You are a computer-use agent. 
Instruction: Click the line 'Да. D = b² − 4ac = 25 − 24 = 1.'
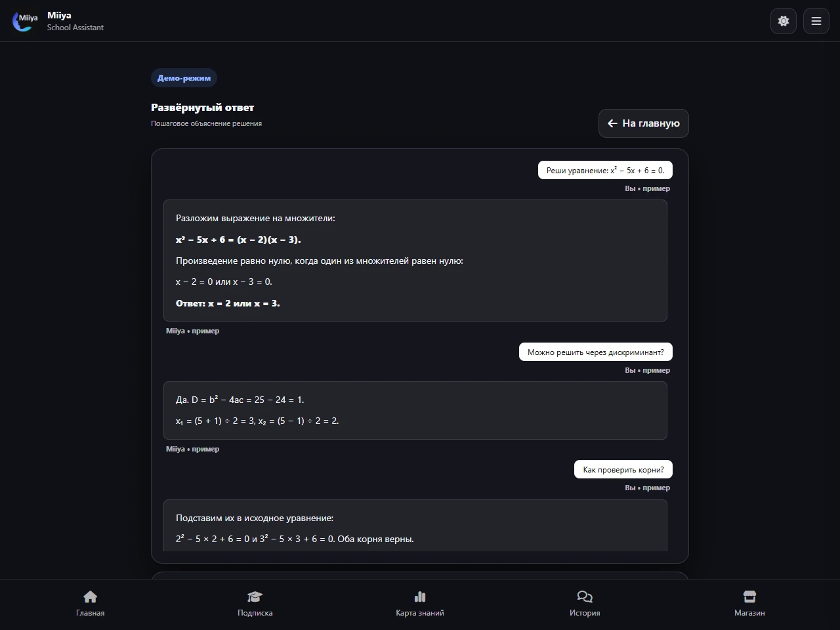pyautogui.click(x=240, y=400)
